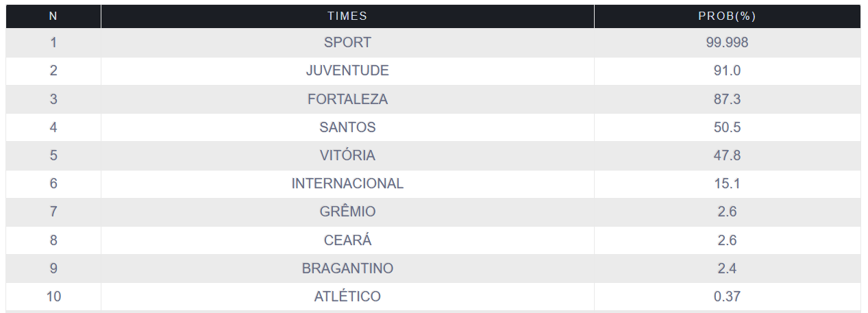Click the N column header
The image size is (868, 313).
(53, 16)
